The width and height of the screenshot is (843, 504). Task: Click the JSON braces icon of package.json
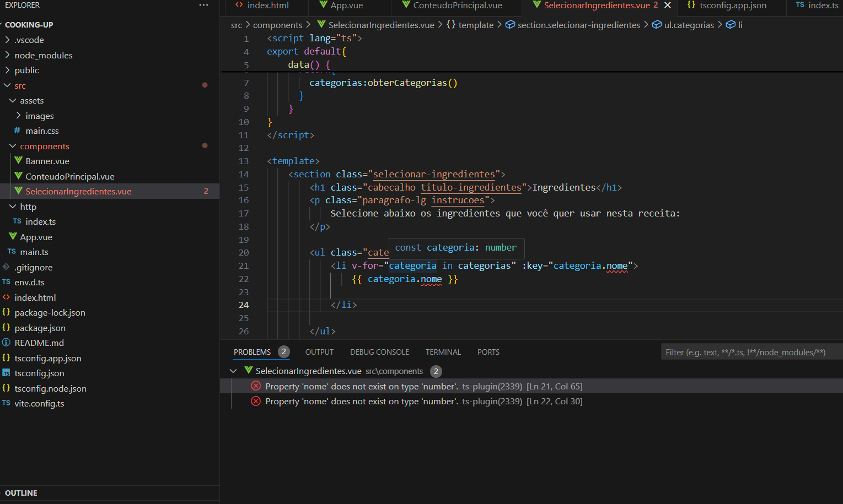click(6, 328)
